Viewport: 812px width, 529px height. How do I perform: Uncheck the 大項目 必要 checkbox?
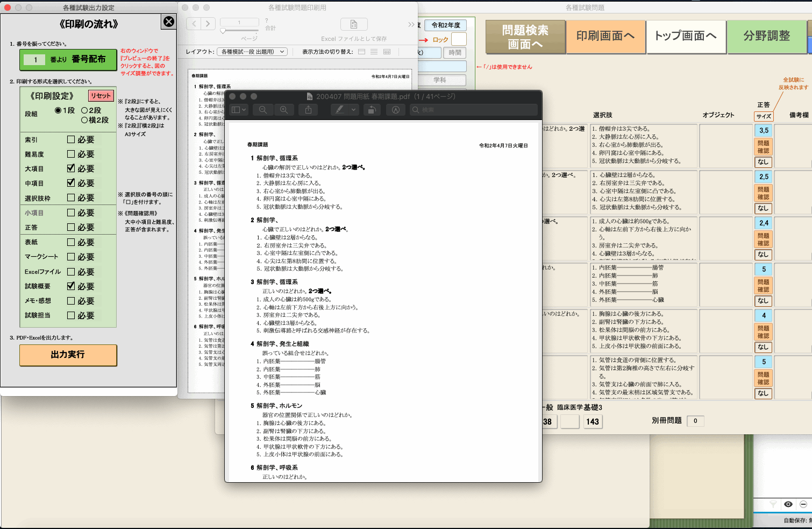point(71,168)
